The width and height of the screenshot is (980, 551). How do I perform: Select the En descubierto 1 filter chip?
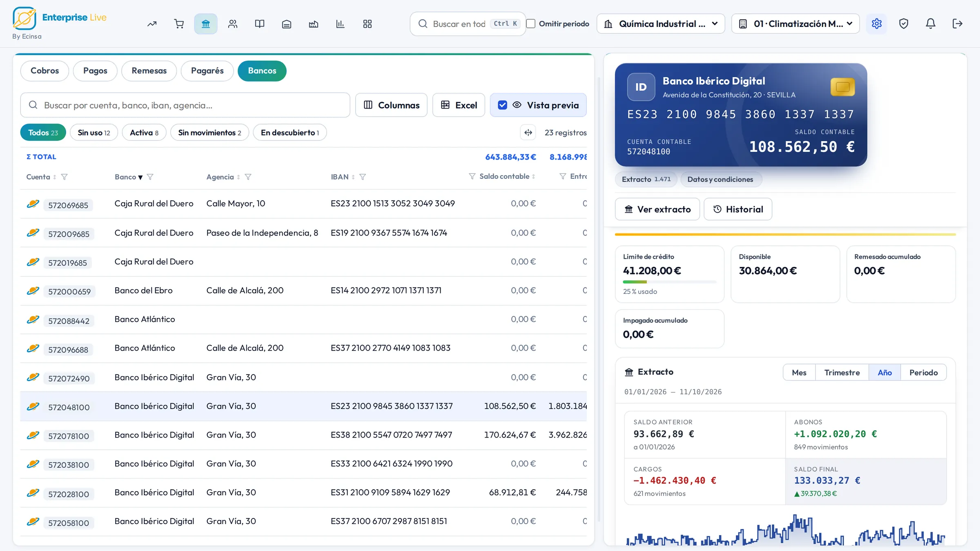pyautogui.click(x=290, y=133)
